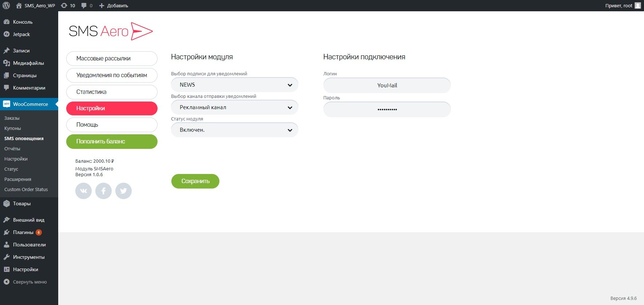Open the Медиафайлы media menu
Image resolution: width=644 pixels, height=305 pixels.
pyautogui.click(x=29, y=63)
